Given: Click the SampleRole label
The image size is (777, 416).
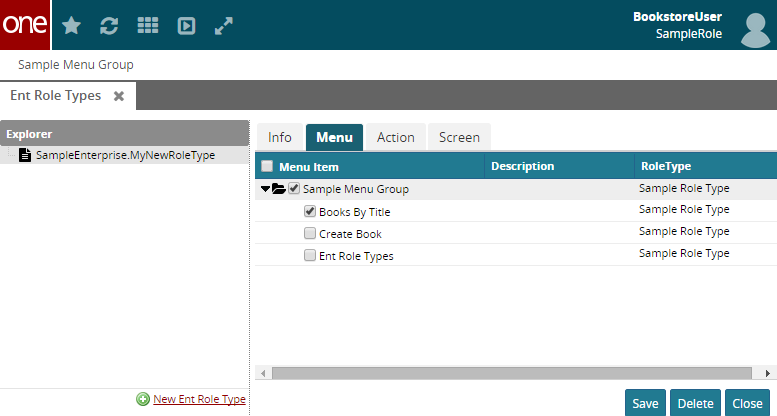Looking at the screenshot, I should tap(689, 34).
